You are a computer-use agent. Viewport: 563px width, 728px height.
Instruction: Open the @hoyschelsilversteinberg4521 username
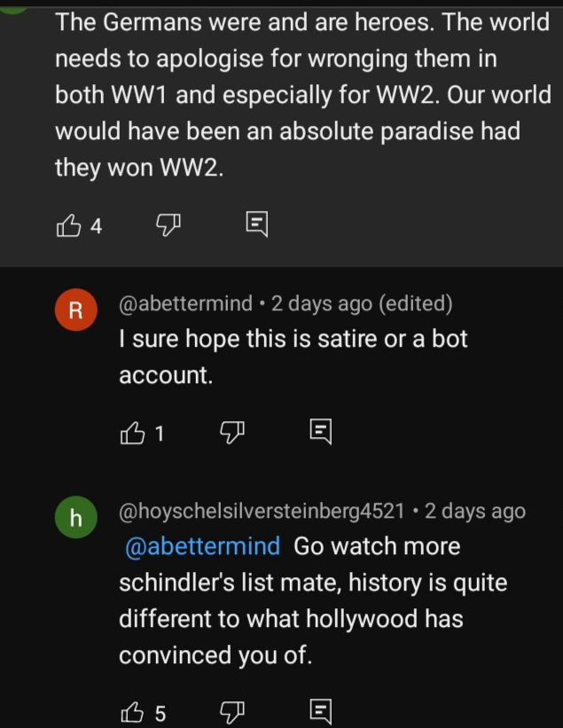pos(262,511)
